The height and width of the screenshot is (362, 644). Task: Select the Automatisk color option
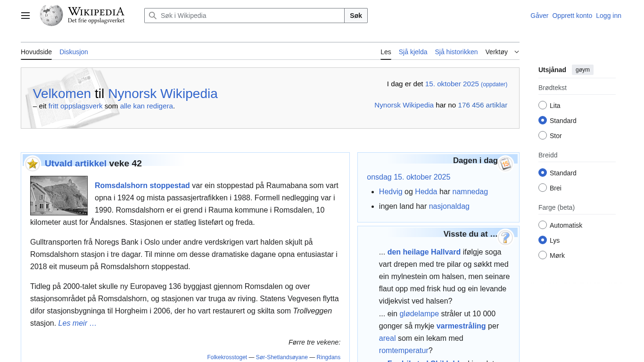[x=543, y=225]
